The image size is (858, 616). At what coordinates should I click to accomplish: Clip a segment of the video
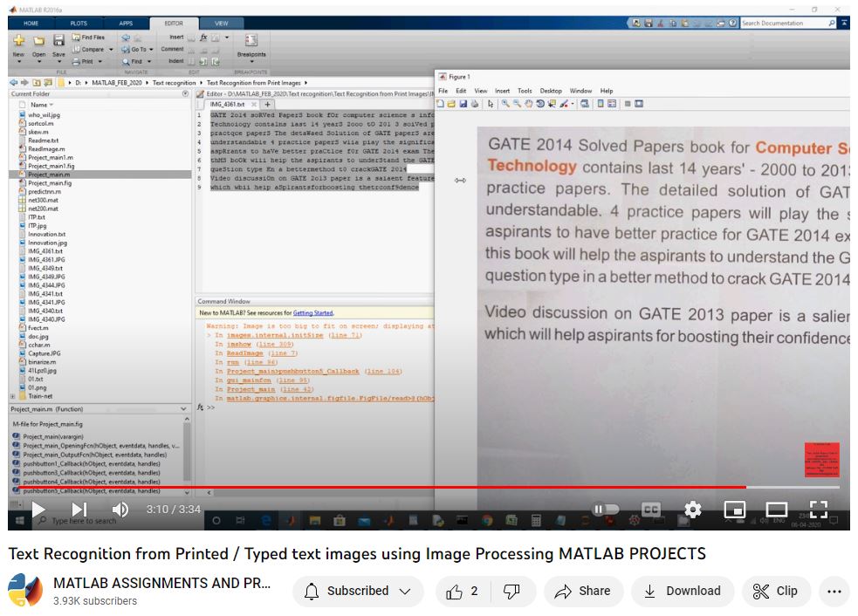(x=776, y=591)
